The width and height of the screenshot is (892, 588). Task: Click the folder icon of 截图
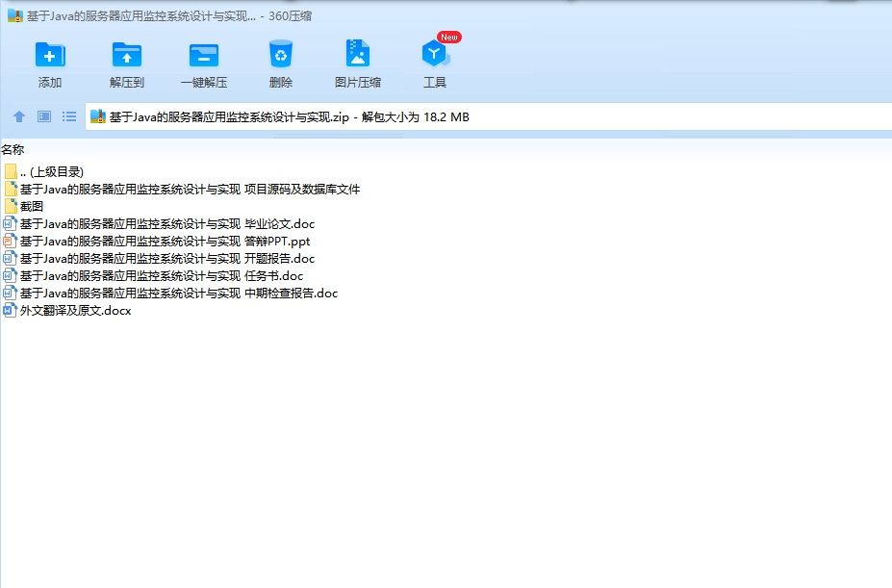pos(11,206)
